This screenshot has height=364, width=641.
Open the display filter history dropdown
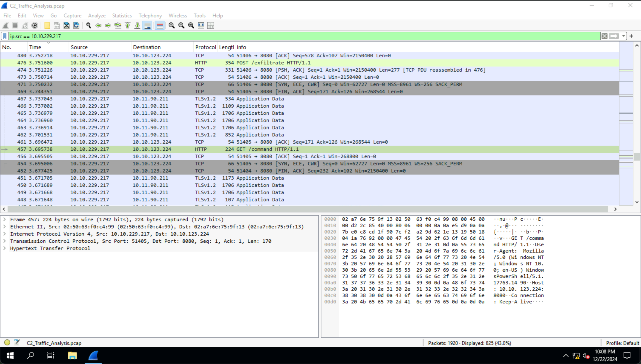[623, 36]
